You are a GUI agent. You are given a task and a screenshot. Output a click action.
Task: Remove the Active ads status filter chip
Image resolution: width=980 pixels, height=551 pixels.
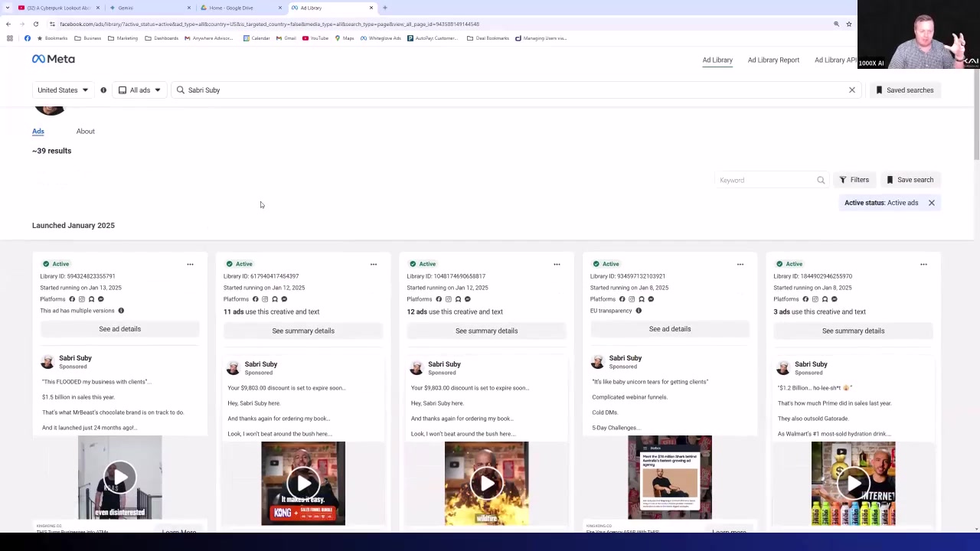click(x=932, y=203)
